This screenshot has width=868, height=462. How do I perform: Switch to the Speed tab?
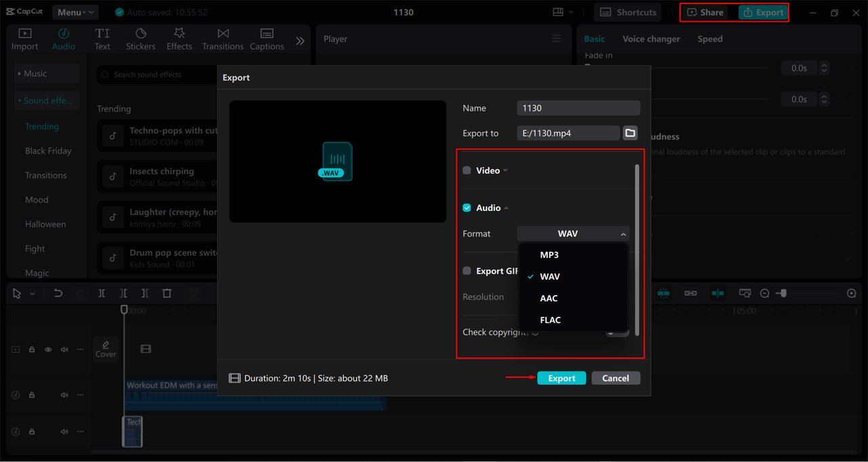pos(710,39)
